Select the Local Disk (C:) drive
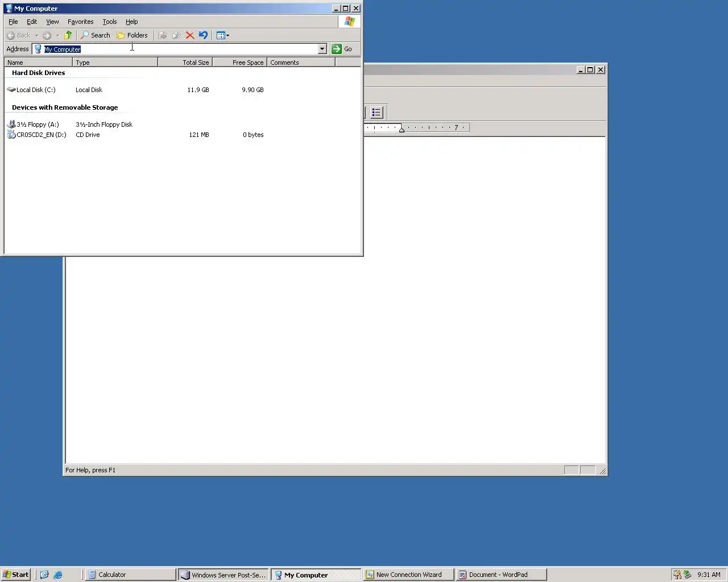 [x=31, y=90]
